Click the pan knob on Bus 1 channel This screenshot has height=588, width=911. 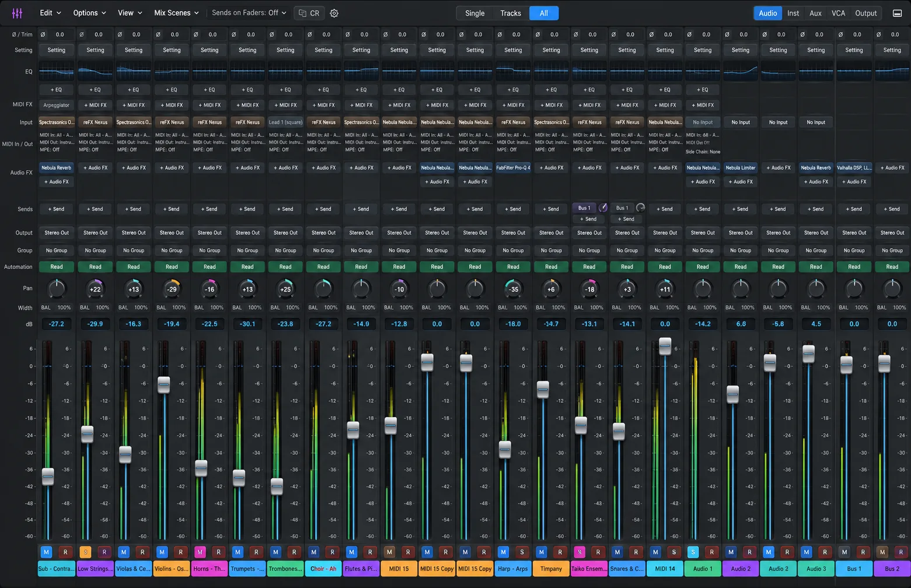coord(854,289)
